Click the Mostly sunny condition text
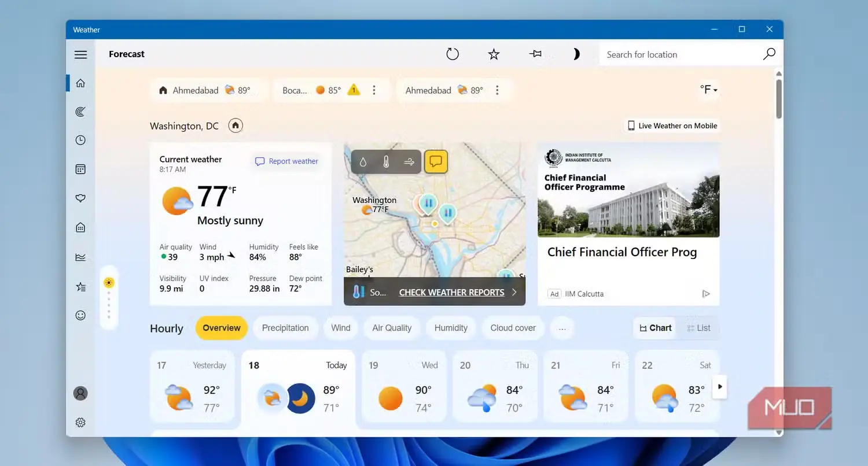This screenshot has width=868, height=466. 230,220
